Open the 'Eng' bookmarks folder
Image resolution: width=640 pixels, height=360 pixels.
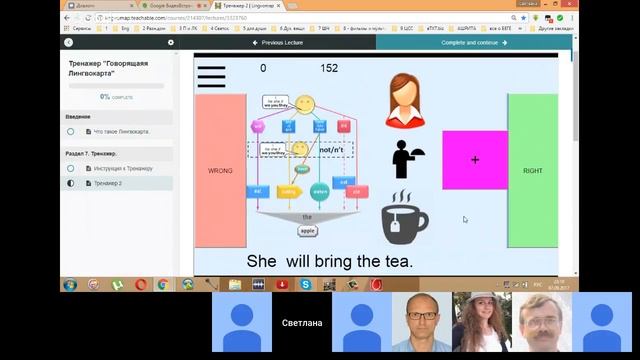click(121, 29)
